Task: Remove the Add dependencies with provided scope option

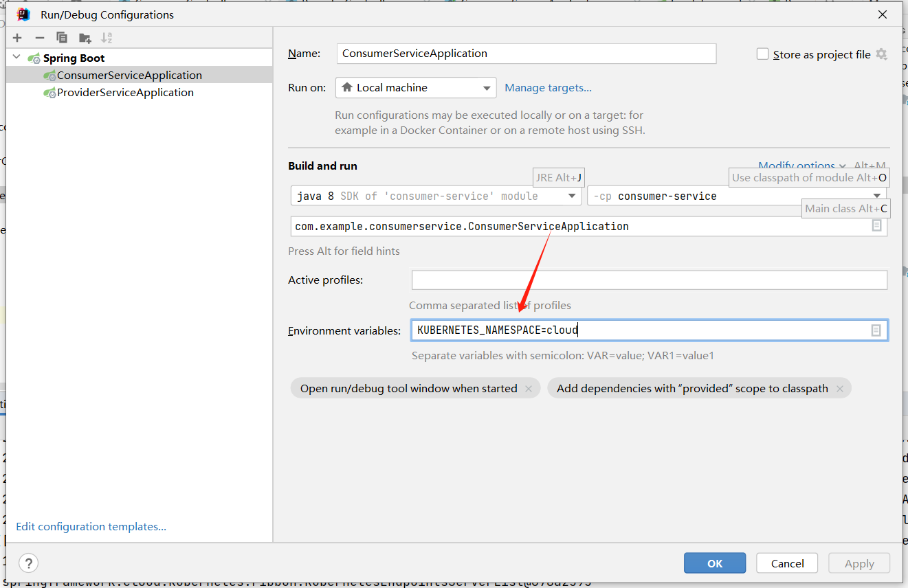Action: click(x=839, y=389)
